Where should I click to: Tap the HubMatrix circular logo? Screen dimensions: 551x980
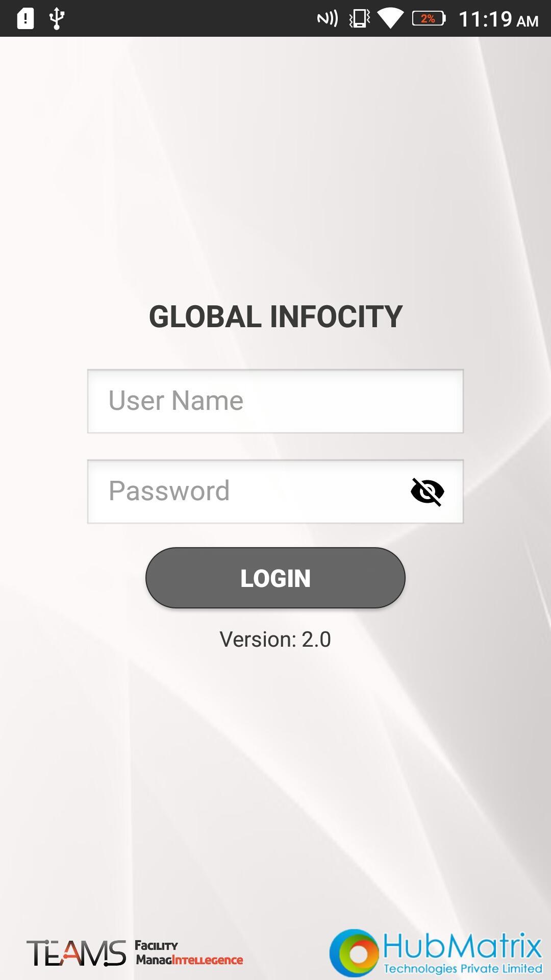tap(354, 953)
